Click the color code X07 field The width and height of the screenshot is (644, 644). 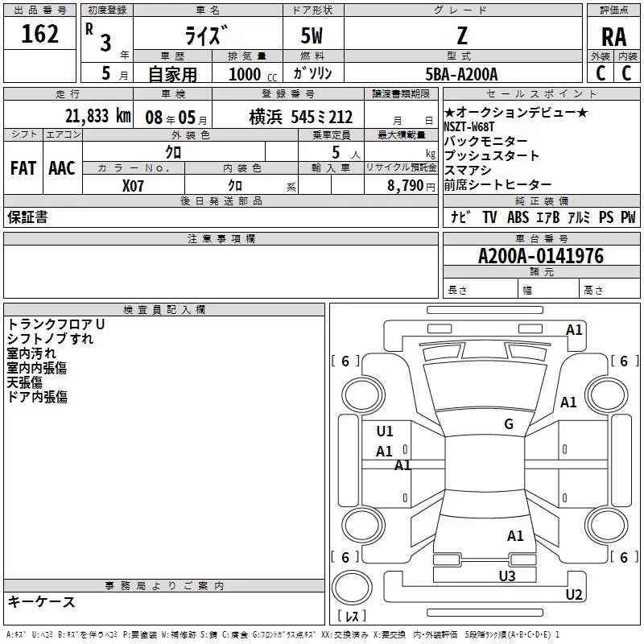click(133, 184)
